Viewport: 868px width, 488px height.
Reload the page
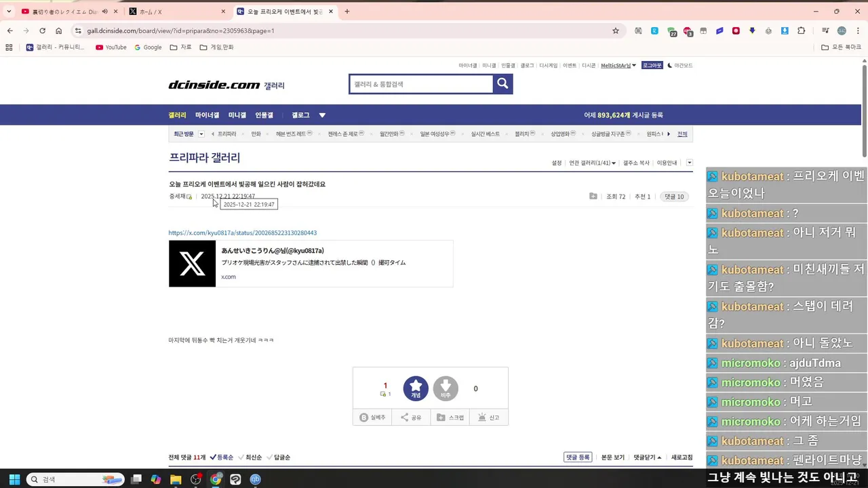click(42, 30)
